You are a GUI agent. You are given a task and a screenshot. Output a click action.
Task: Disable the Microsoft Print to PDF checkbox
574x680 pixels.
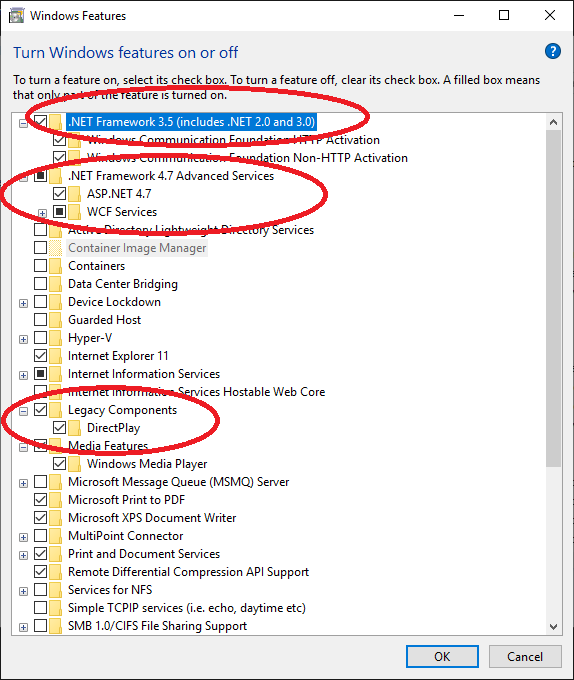(40, 500)
